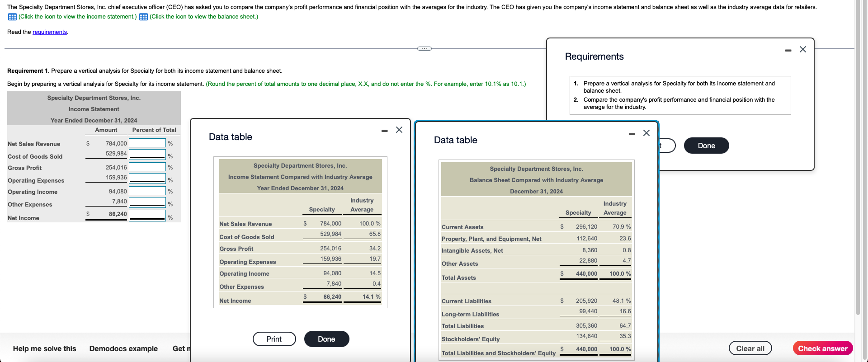Screen dimensions: 868x362
Task: Select the Long-term Liabilities industry average 16.6
Action: tap(625, 311)
